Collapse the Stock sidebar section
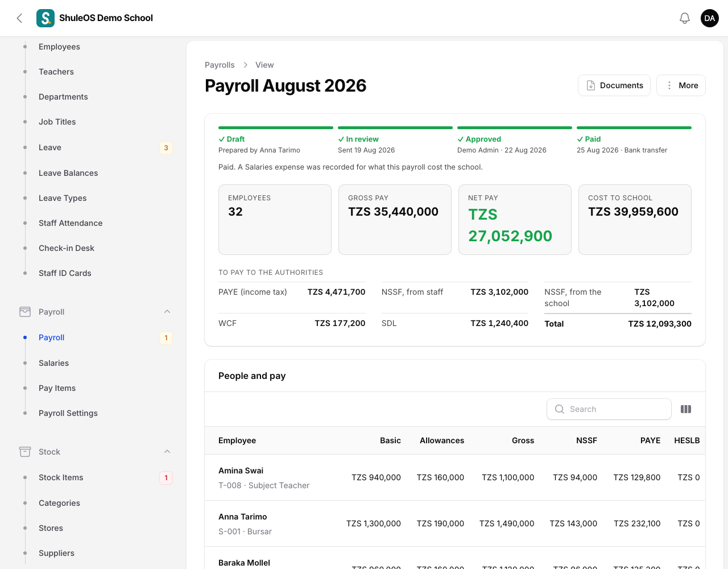This screenshot has height=569, width=728. (167, 452)
